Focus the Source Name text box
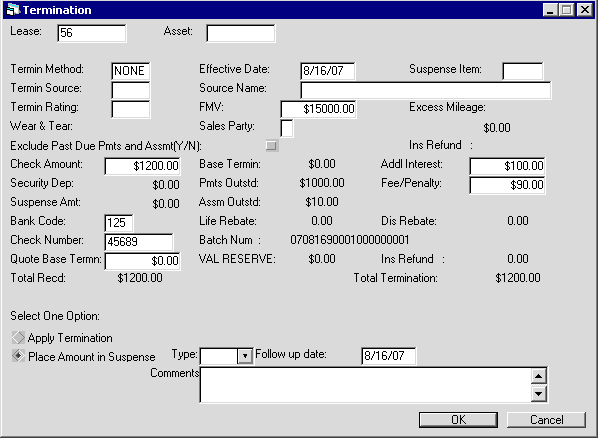This screenshot has width=598, height=440. [x=426, y=90]
